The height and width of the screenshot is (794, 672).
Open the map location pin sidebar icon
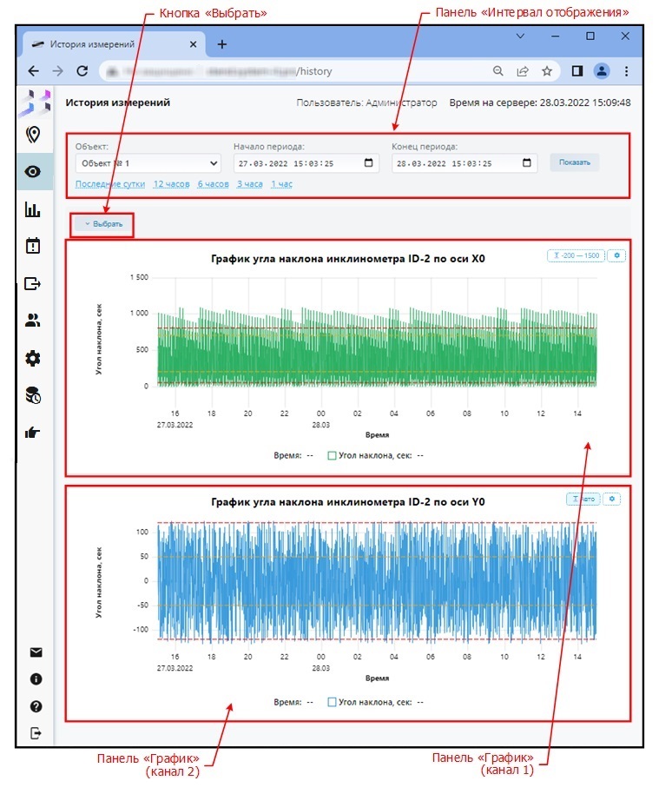tap(34, 134)
